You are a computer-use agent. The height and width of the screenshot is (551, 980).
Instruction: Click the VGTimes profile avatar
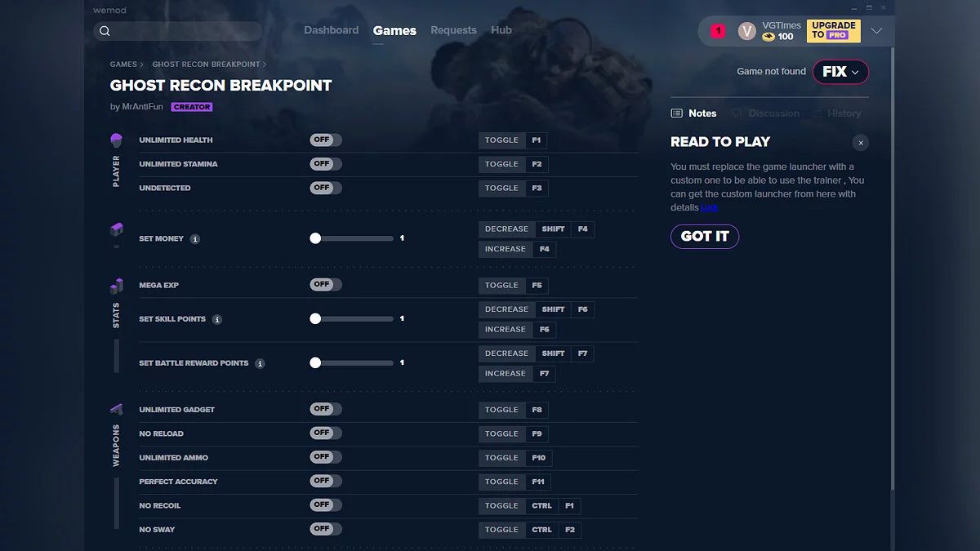746,30
